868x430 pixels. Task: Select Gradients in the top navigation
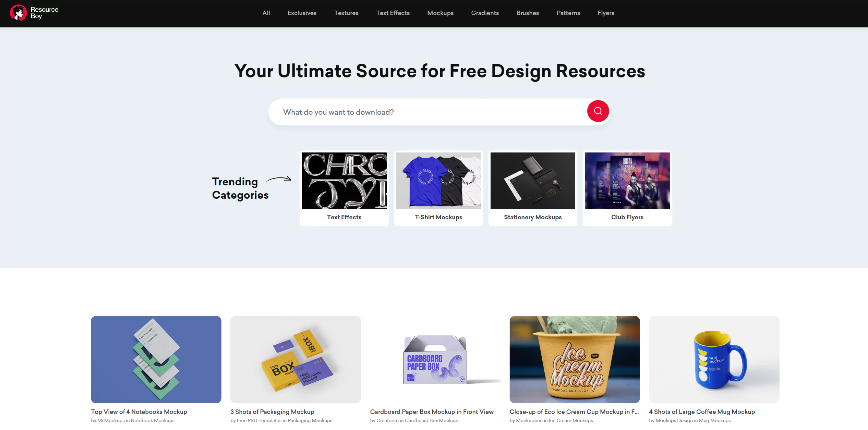click(x=485, y=13)
